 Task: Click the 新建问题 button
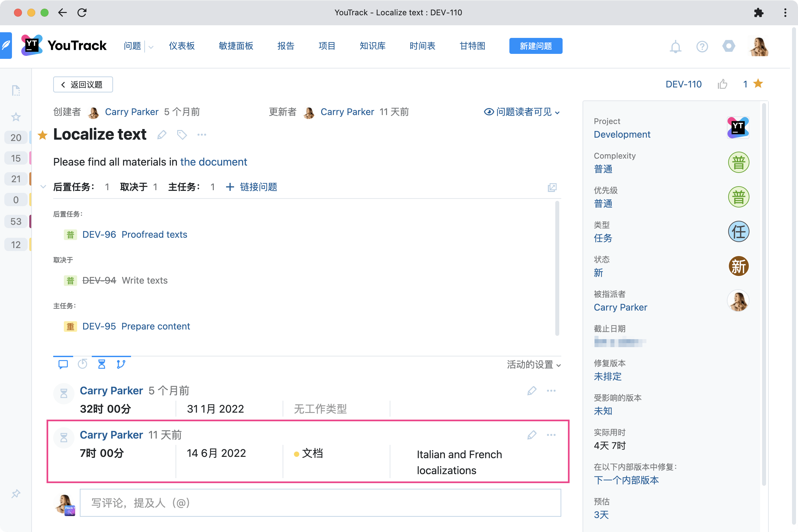tap(535, 46)
